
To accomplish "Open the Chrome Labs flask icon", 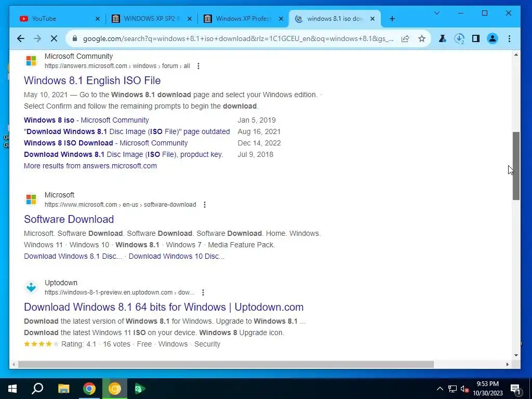I will pos(443,38).
